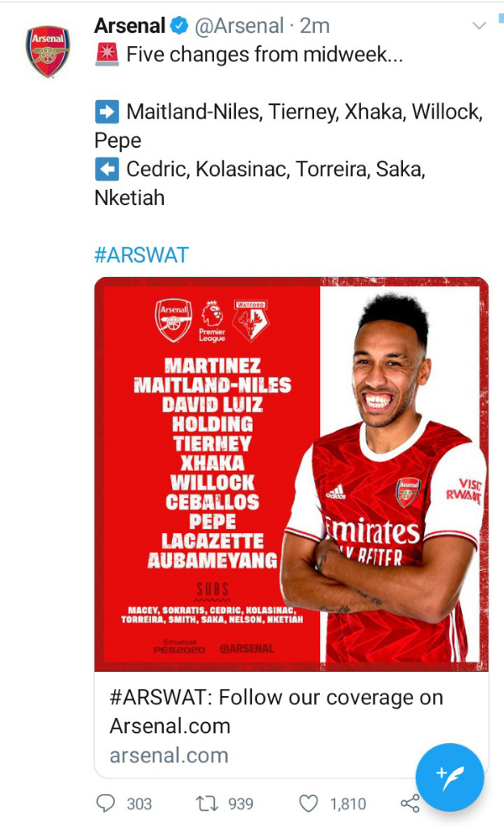View the 1,810 likes count

347,804
